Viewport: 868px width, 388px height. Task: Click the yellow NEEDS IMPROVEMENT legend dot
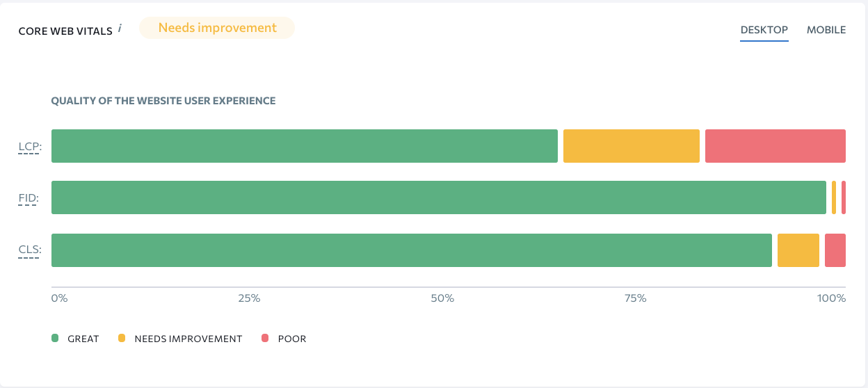tap(122, 339)
